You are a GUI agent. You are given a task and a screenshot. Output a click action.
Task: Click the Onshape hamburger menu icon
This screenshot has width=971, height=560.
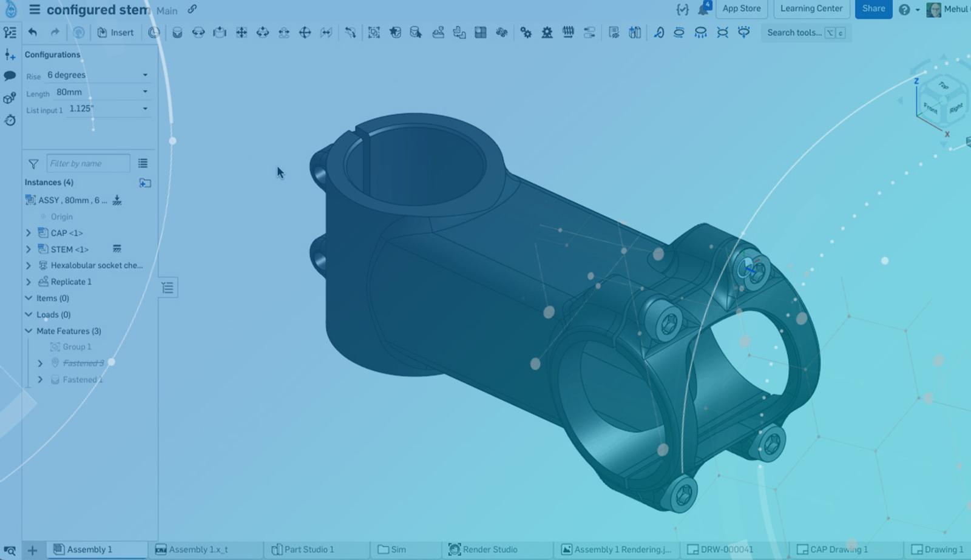(x=36, y=10)
